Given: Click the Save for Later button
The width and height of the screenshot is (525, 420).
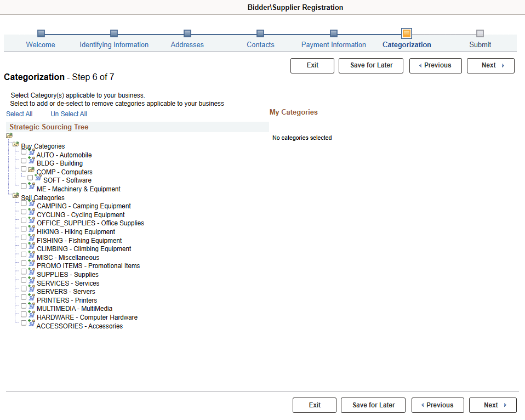Looking at the screenshot, I should click(370, 65).
